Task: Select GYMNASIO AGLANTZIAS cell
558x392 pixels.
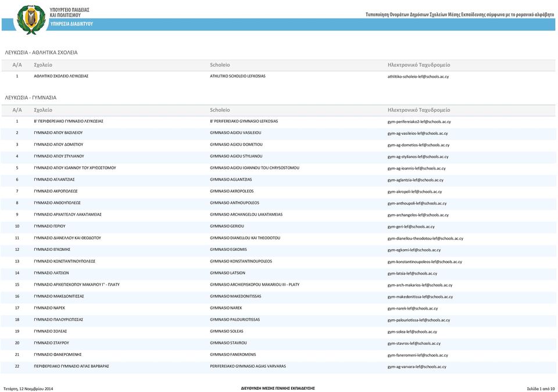Action: [x=231, y=179]
